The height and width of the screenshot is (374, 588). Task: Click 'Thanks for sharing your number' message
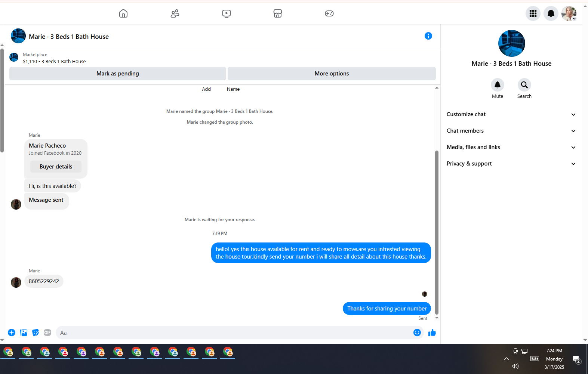pyautogui.click(x=387, y=309)
